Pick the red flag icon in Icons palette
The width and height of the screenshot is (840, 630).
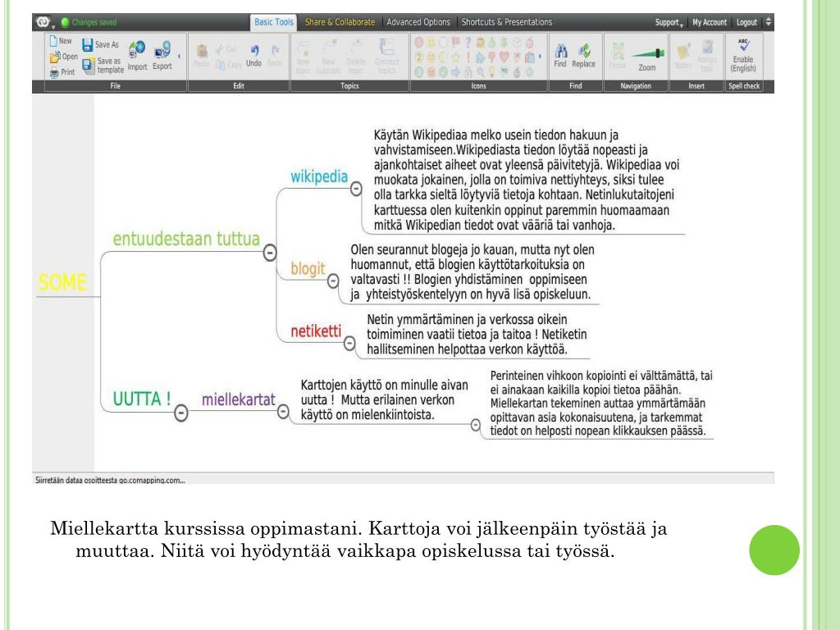point(456,42)
